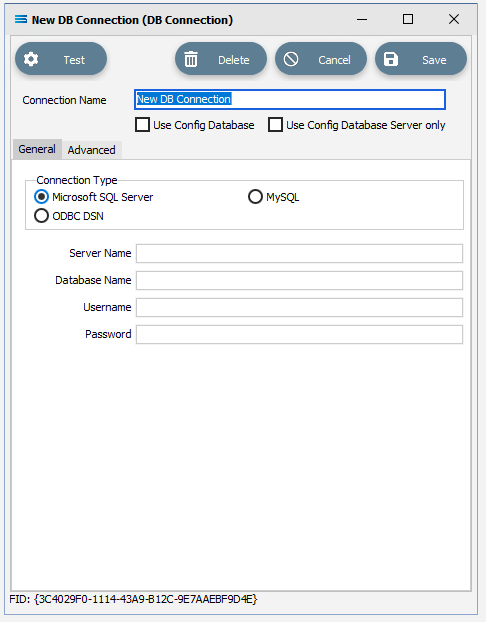The width and height of the screenshot is (486, 622).
Task: Enable the Use Config Database checkbox
Action: (x=142, y=125)
